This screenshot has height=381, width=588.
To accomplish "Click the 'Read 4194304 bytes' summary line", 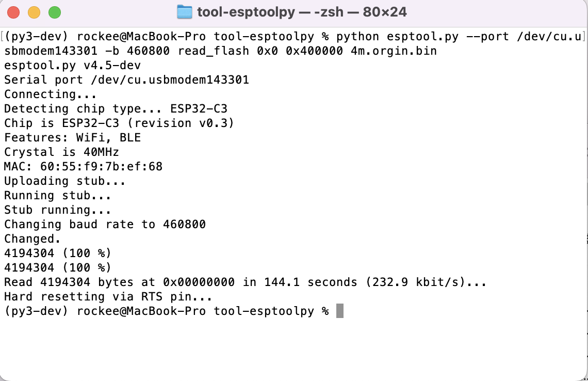I will [245, 282].
